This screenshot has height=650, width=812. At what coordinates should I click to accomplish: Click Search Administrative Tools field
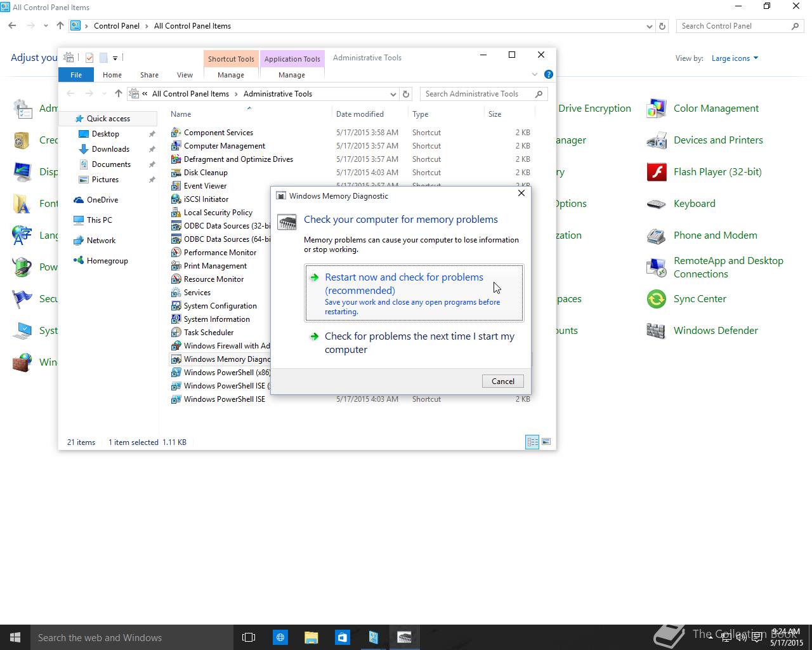[x=484, y=94]
